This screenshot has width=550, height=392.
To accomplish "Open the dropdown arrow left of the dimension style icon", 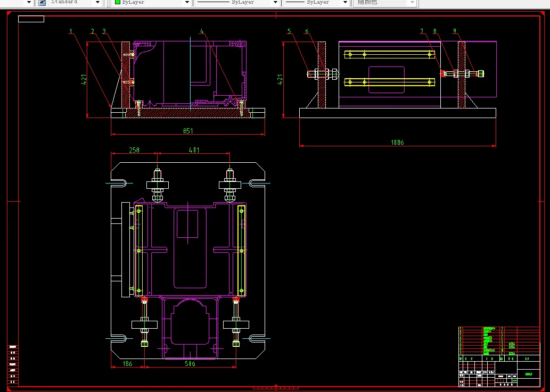I will click(29, 3).
